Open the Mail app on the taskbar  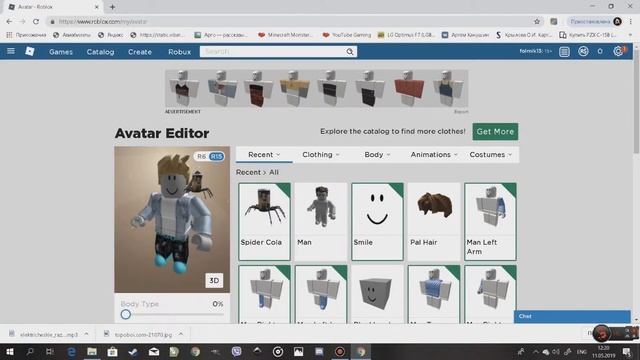pyautogui.click(x=154, y=351)
